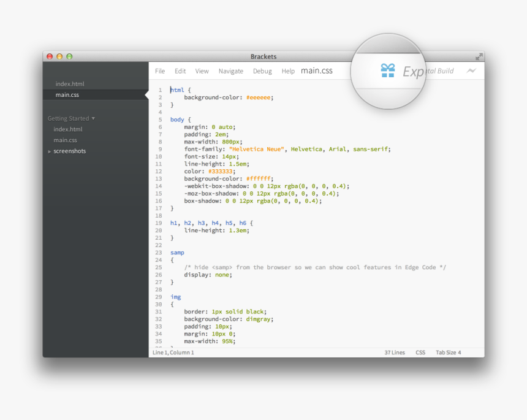The width and height of the screenshot is (527, 420).
Task: Click the 1.3em line-height value
Action: tap(238, 231)
